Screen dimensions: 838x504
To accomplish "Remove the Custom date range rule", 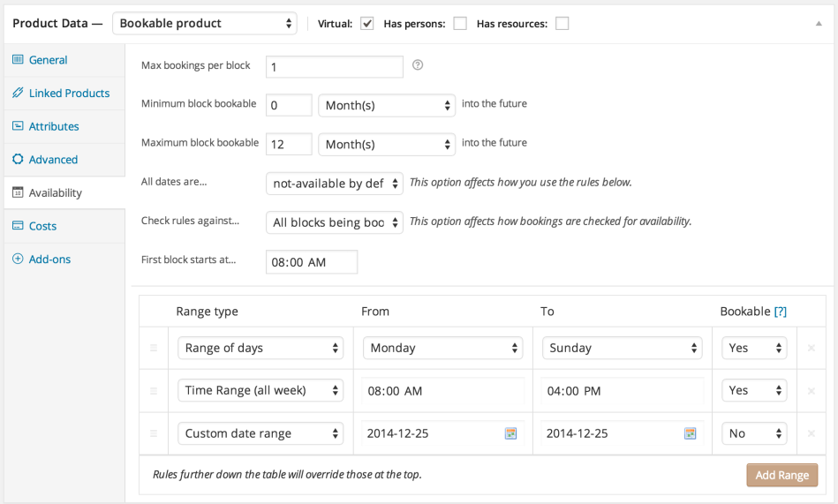I will (812, 433).
